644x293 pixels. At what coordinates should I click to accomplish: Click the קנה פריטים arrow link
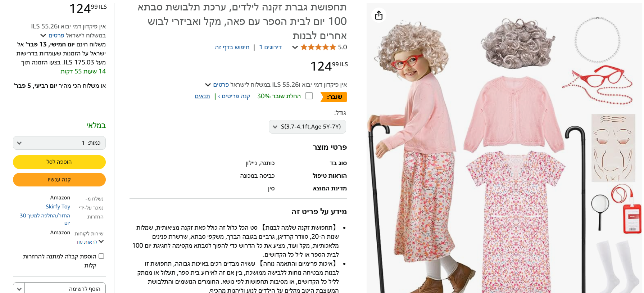[234, 96]
